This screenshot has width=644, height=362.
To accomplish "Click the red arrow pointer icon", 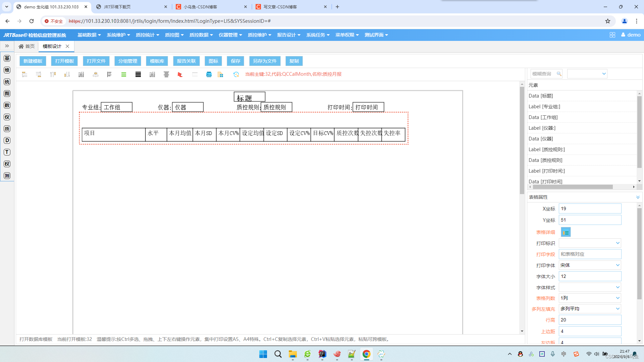I will pyautogui.click(x=180, y=74).
